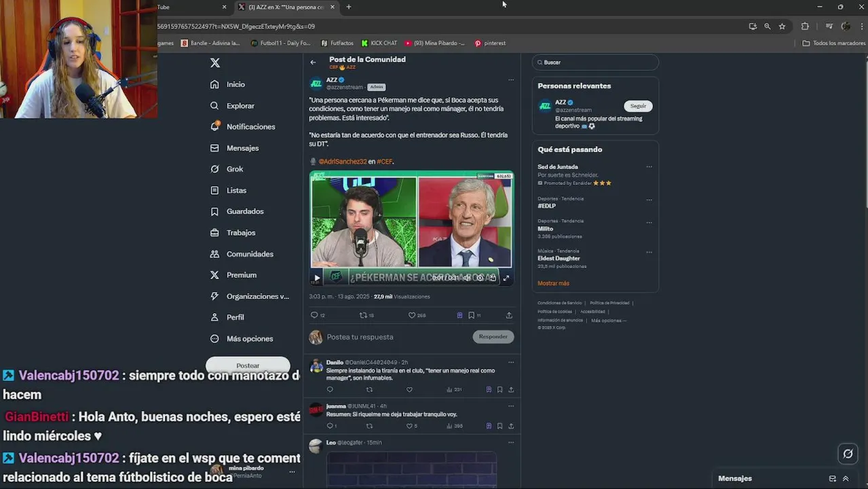Bookmark Danilo's reply

click(500, 390)
